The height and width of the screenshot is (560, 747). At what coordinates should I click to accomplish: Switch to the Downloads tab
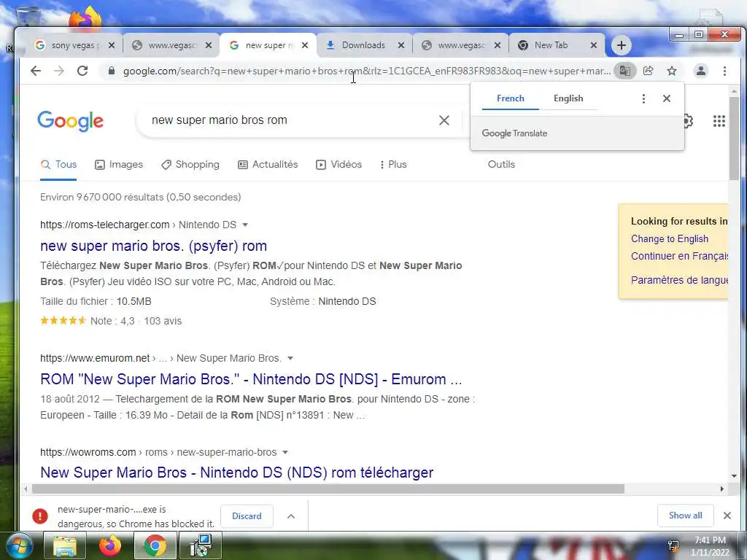click(363, 45)
